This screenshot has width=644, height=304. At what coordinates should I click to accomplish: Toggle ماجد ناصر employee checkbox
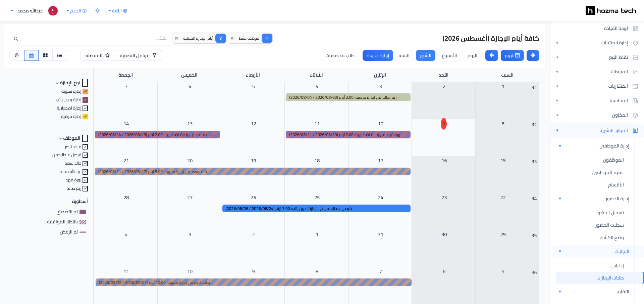point(85,147)
